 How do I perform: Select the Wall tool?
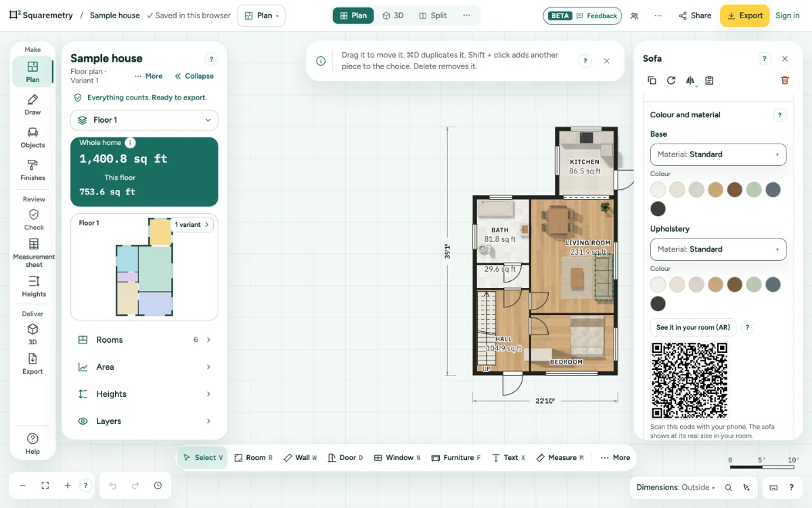click(x=300, y=458)
